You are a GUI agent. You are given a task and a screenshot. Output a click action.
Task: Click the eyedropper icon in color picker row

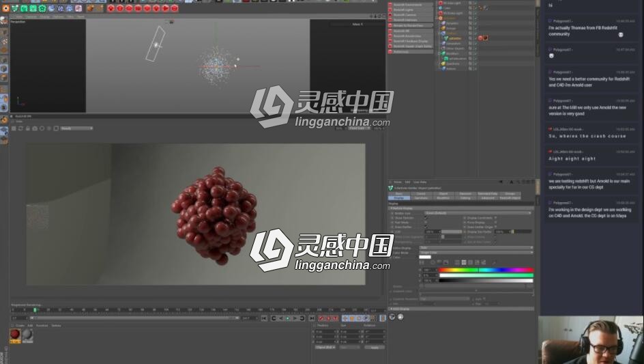pyautogui.click(x=494, y=262)
